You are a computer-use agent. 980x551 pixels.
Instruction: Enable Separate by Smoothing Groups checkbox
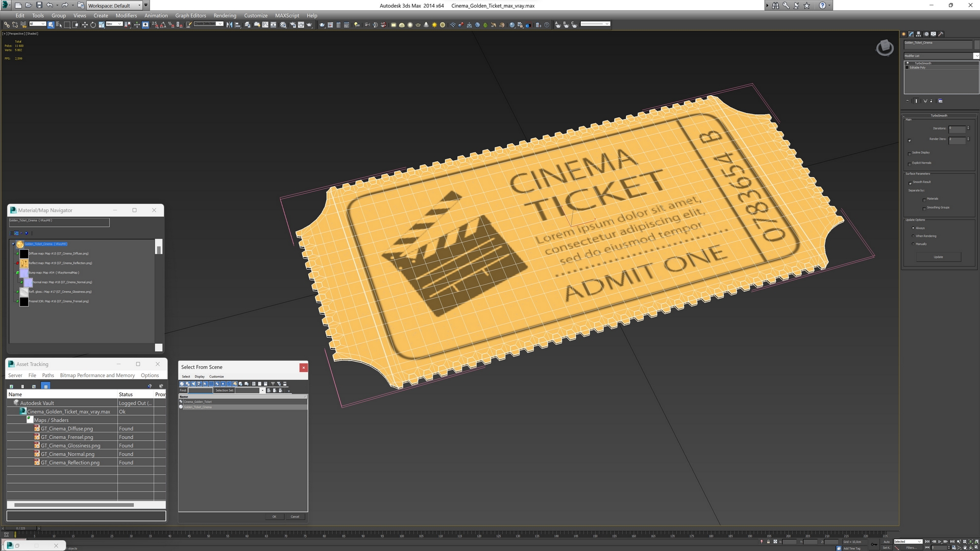924,208
